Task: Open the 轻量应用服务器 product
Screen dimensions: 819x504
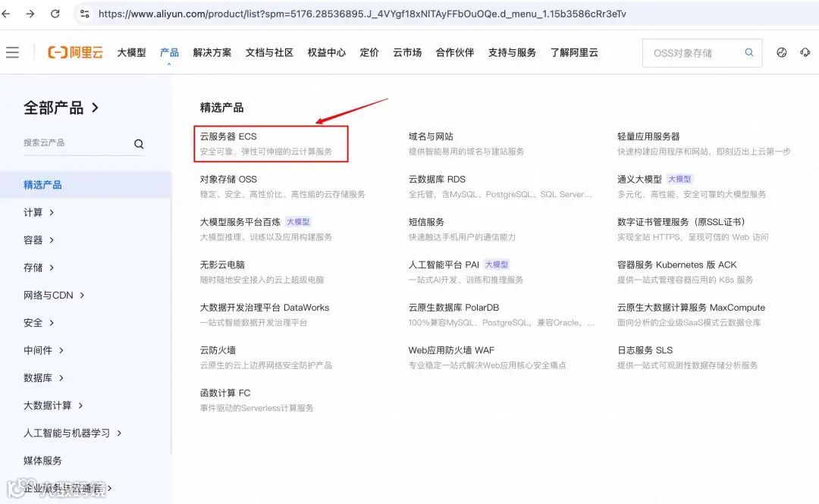Action: click(x=648, y=136)
